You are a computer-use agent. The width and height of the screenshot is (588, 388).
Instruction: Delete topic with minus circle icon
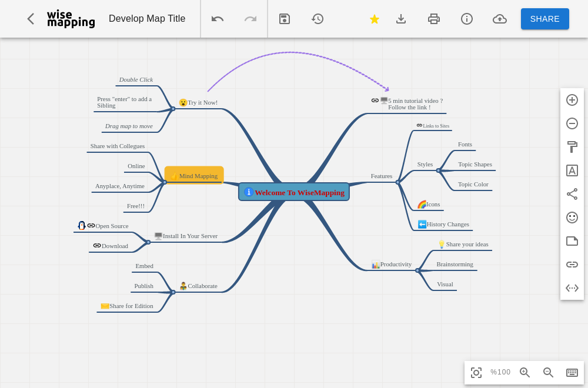pos(572,123)
